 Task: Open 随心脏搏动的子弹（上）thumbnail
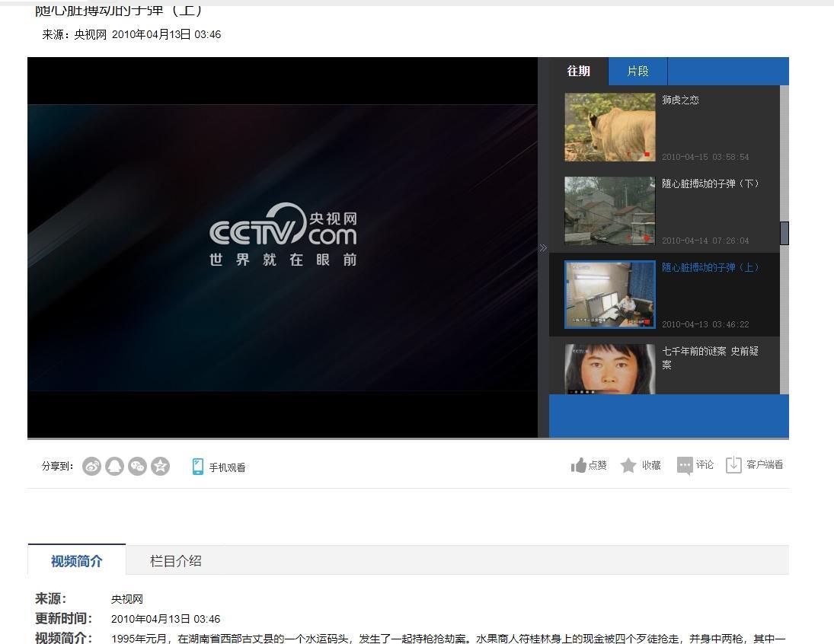coord(609,295)
